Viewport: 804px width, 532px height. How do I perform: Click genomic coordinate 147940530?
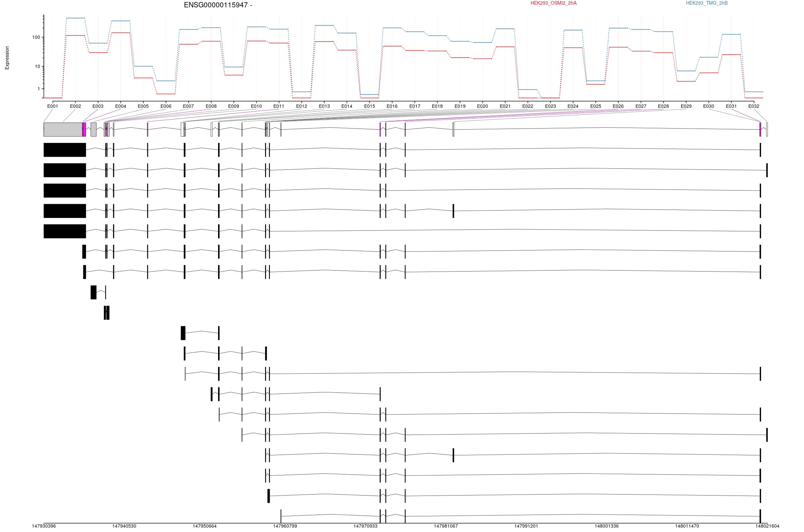(x=124, y=526)
